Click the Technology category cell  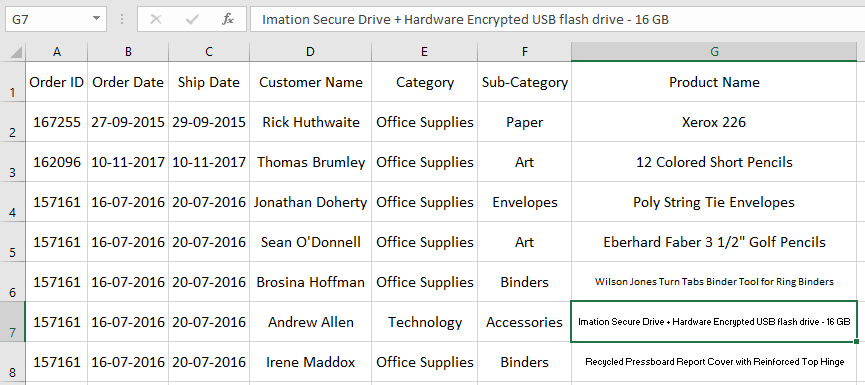424,322
